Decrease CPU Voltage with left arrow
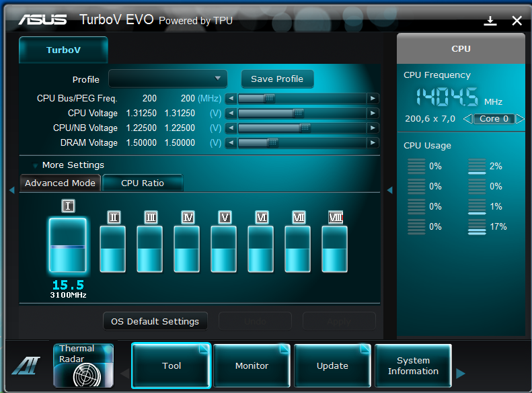The width and height of the screenshot is (532, 393). (231, 113)
